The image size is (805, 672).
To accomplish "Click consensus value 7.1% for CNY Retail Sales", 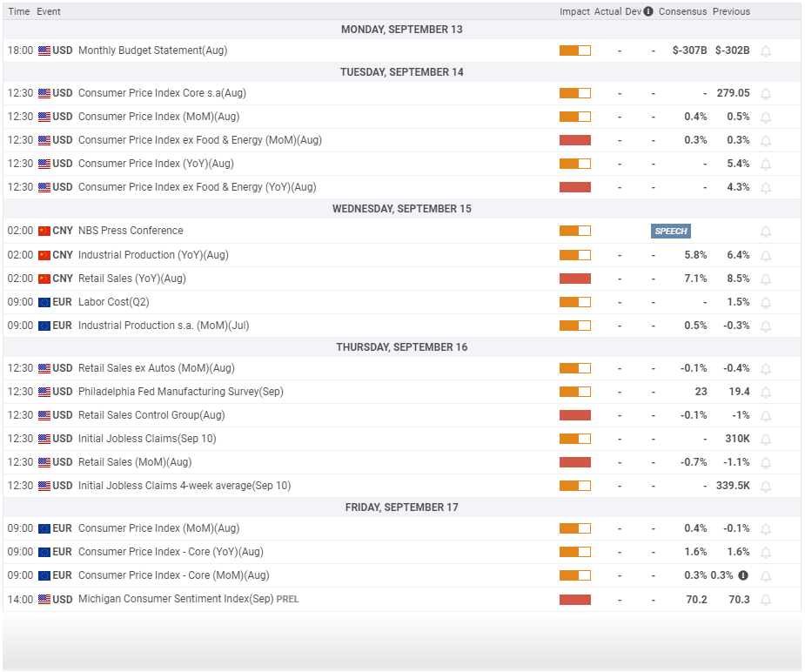I will (x=695, y=279).
